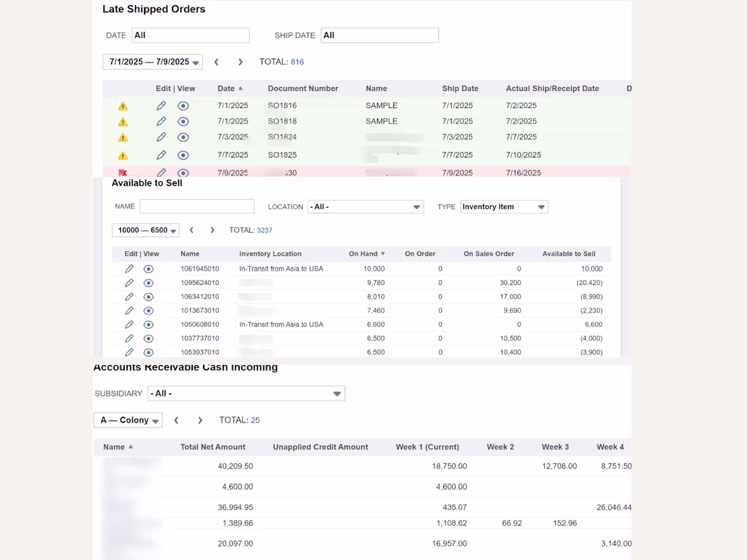Edit item 1061945010 using its pencil icon

click(129, 268)
